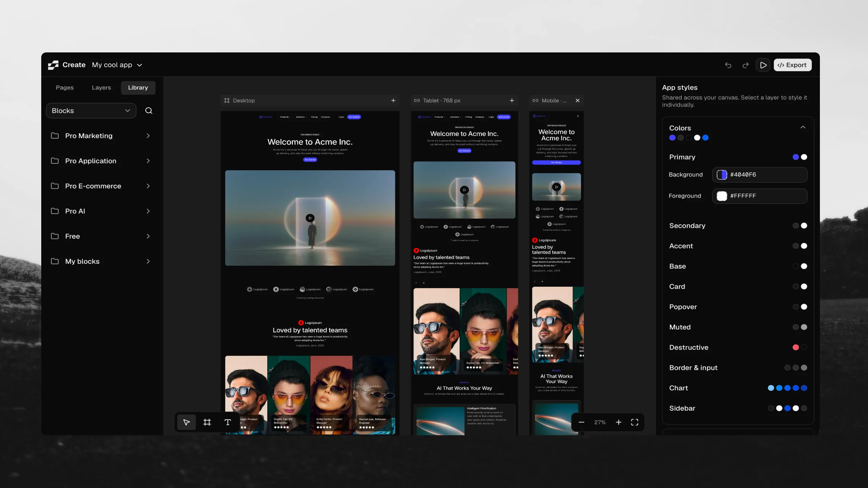Screen dimensions: 868x488
Task: Open the Destructive color row
Action: tap(738, 347)
